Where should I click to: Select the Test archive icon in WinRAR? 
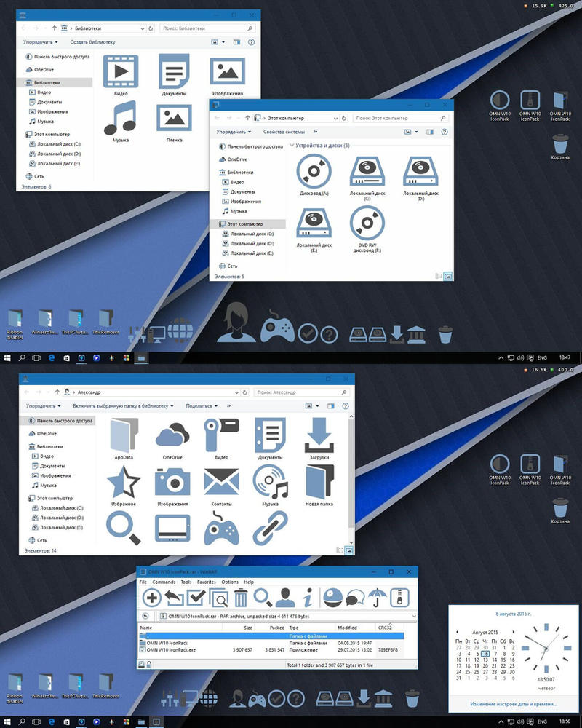point(196,598)
